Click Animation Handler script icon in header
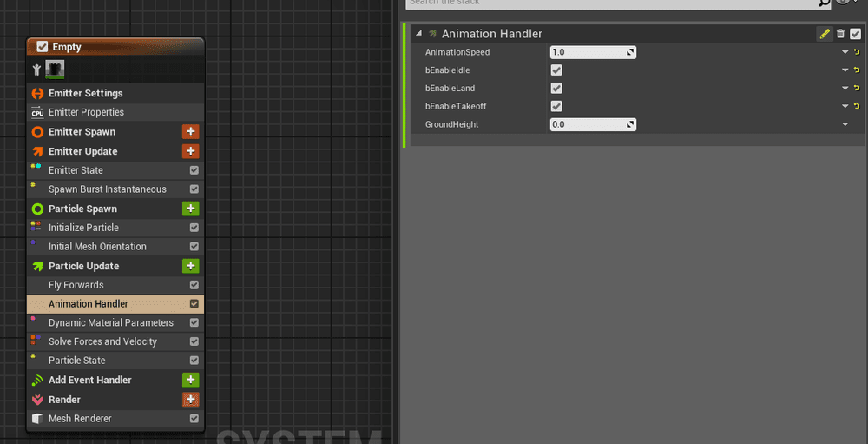Viewport: 868px width, 444px height. coord(432,35)
